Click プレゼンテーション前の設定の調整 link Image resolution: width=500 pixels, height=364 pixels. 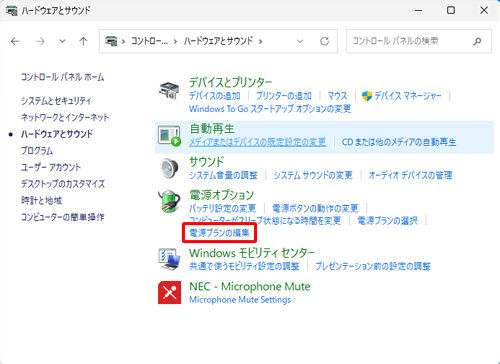[373, 266]
